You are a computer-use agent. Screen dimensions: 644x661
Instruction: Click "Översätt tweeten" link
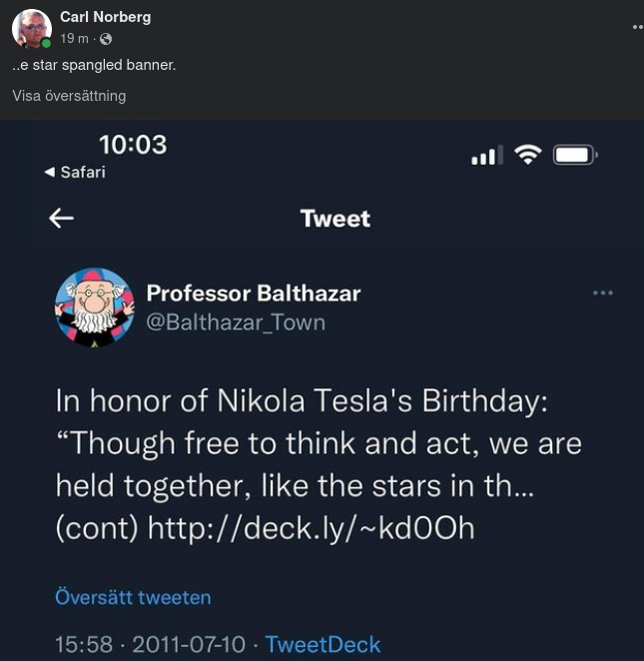133,597
